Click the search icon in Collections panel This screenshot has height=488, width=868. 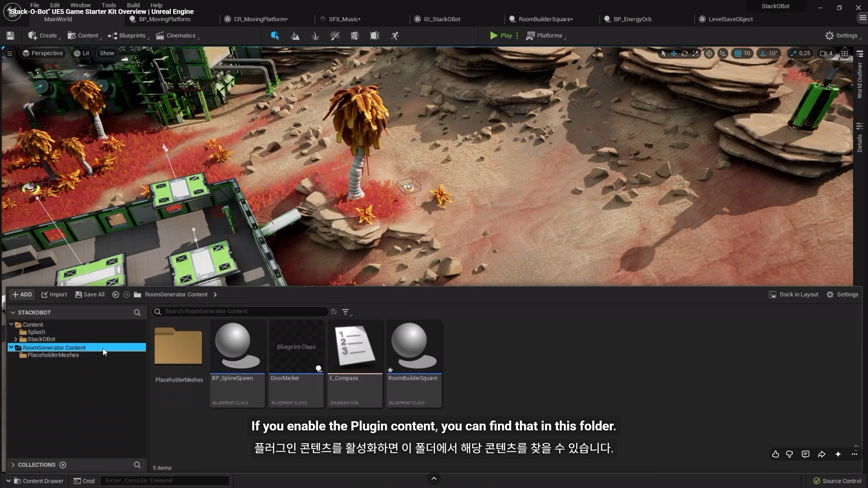137,465
